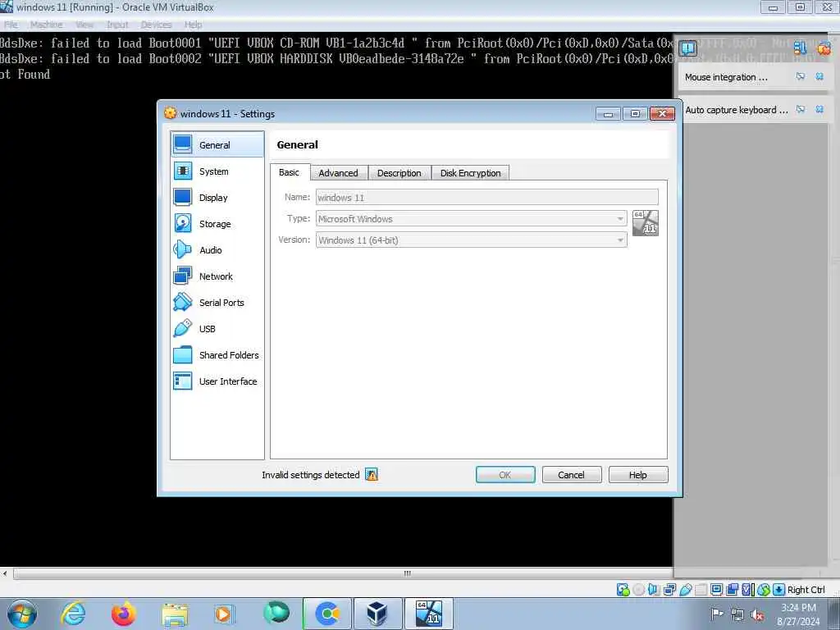Open the Devices menu
The height and width of the screenshot is (630, 840).
[157, 25]
